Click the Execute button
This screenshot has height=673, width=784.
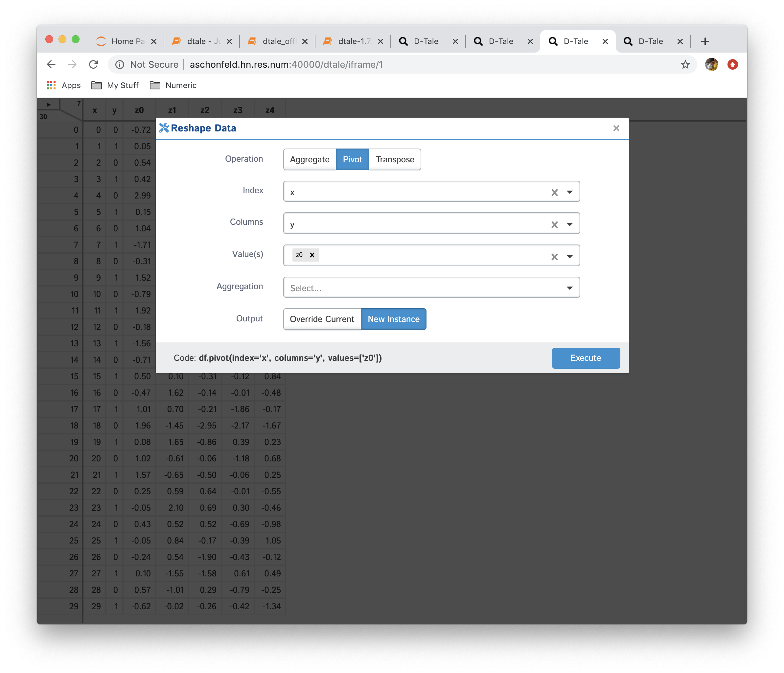[x=585, y=358]
